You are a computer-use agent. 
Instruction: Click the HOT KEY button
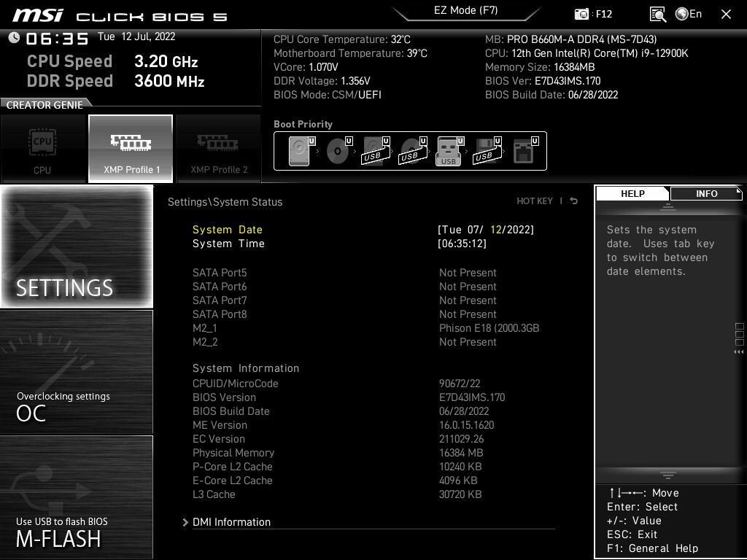click(535, 201)
